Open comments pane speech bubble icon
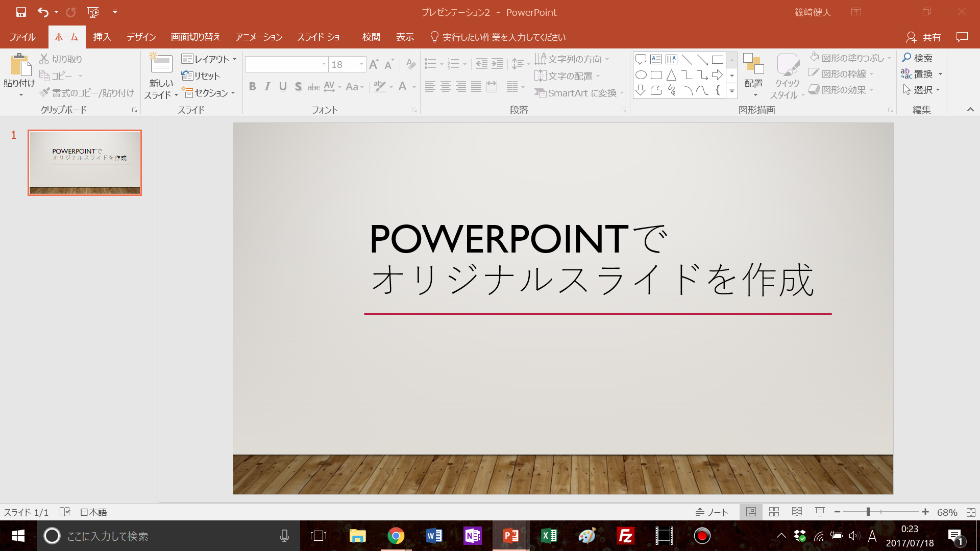Screen dimensions: 980x551 pyautogui.click(x=962, y=37)
